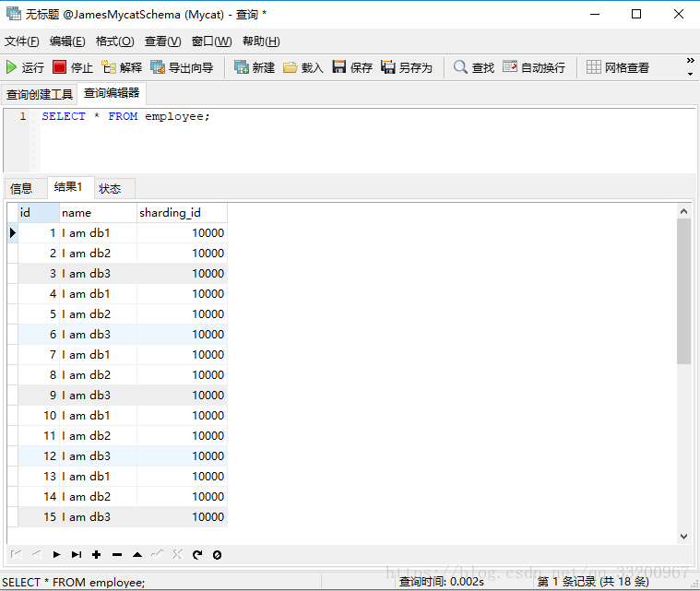Go to last record in navigation bar
Viewport: 700px width, 591px height.
(77, 554)
